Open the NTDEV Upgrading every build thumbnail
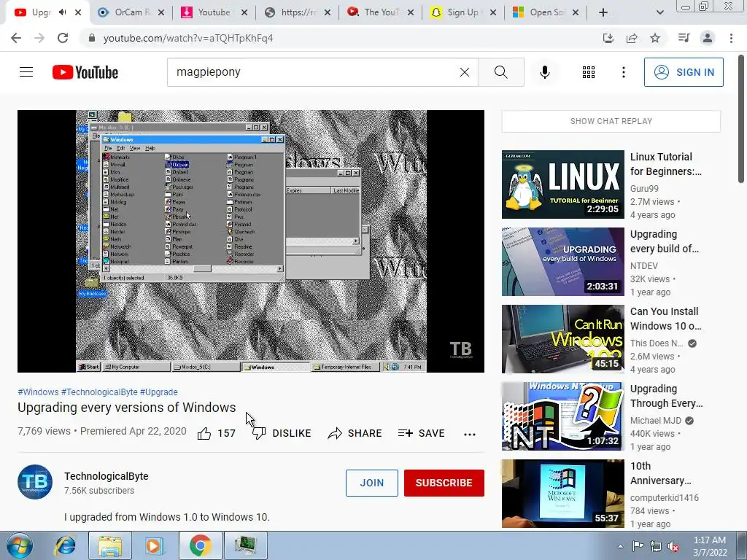The width and height of the screenshot is (747, 560). 563,262
